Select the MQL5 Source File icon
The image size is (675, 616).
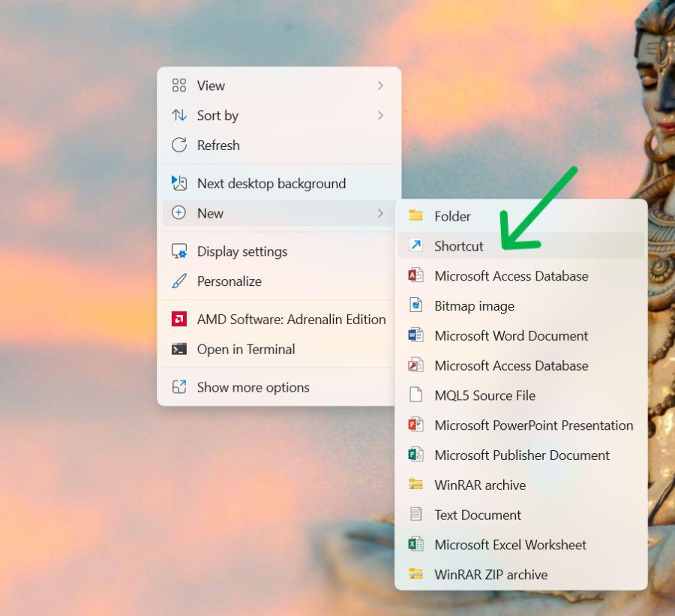coord(415,395)
